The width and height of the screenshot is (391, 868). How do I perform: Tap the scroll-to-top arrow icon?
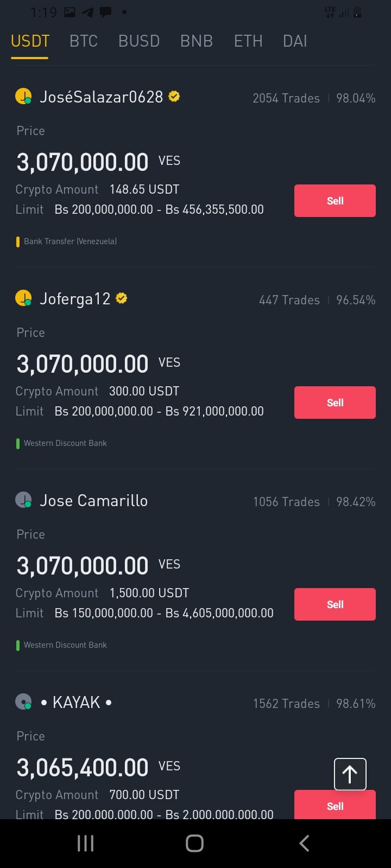pyautogui.click(x=350, y=774)
